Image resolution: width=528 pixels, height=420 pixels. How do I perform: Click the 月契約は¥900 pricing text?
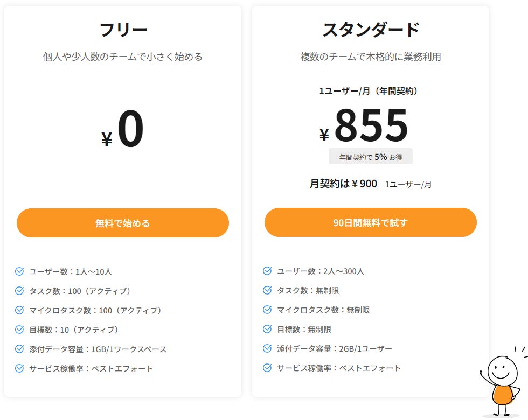pyautogui.click(x=343, y=184)
